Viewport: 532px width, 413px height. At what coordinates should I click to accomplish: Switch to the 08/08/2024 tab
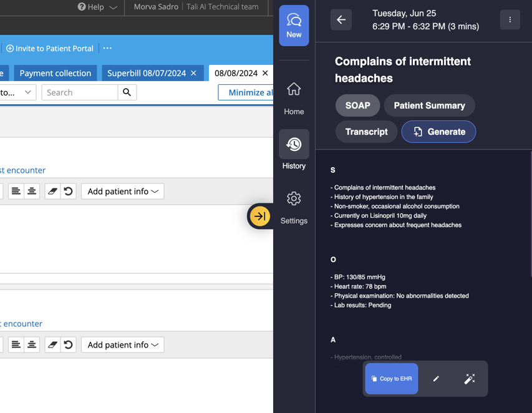point(237,72)
